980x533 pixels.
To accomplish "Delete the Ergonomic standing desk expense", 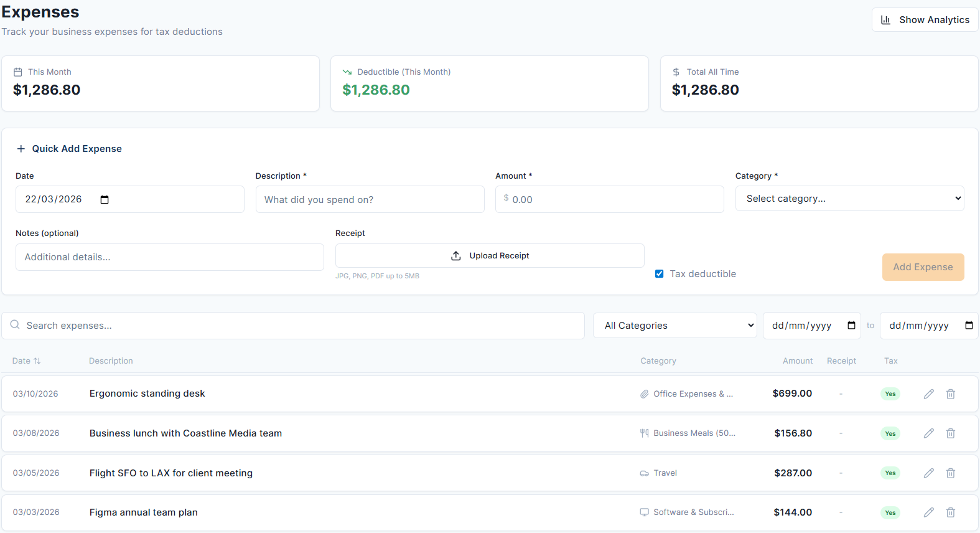I will click(950, 394).
